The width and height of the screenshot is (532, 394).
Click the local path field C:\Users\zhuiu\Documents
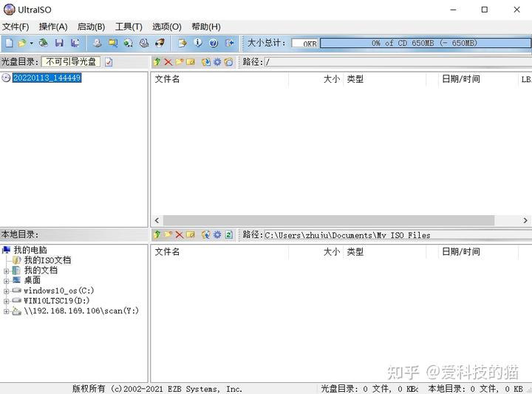coord(398,235)
